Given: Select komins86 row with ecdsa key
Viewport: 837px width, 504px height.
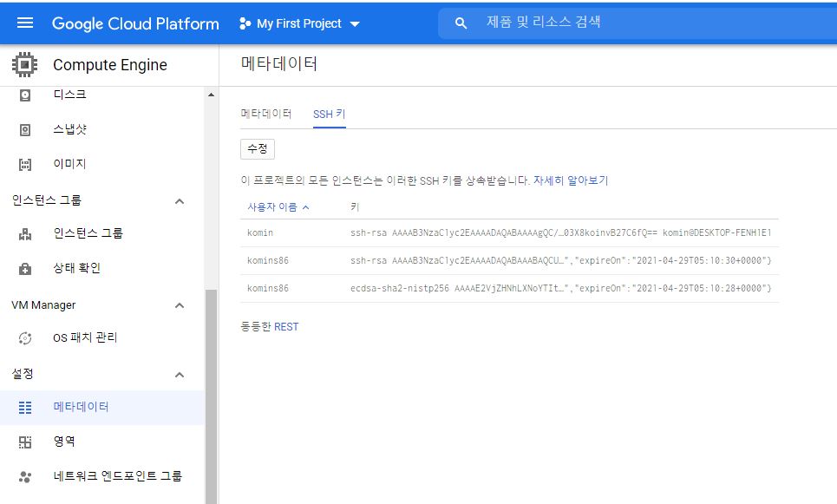Looking at the screenshot, I should 509,288.
